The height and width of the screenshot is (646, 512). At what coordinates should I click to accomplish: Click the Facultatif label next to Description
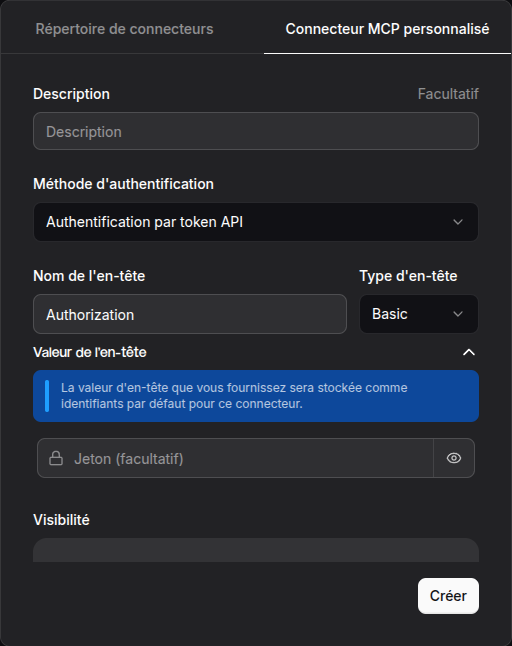pos(448,94)
